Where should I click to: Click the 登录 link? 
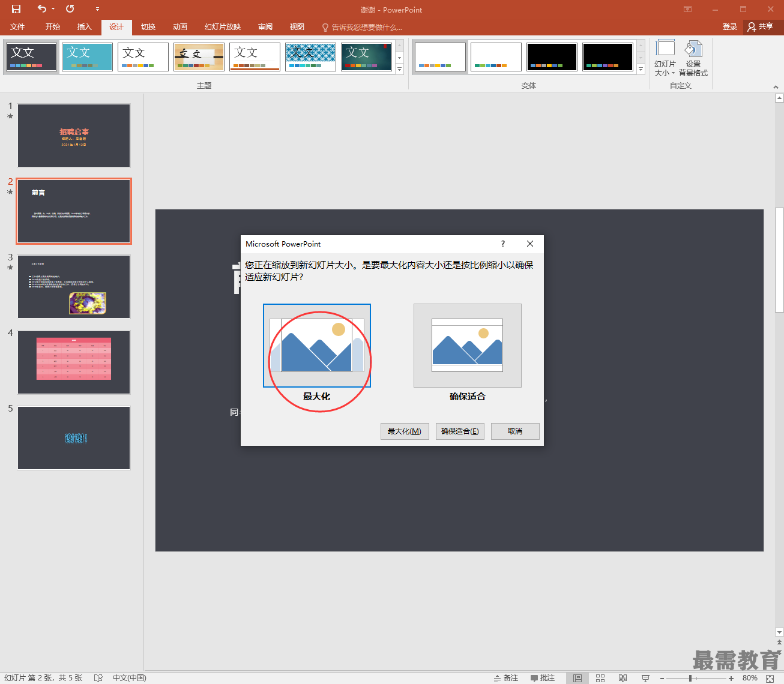click(x=730, y=27)
